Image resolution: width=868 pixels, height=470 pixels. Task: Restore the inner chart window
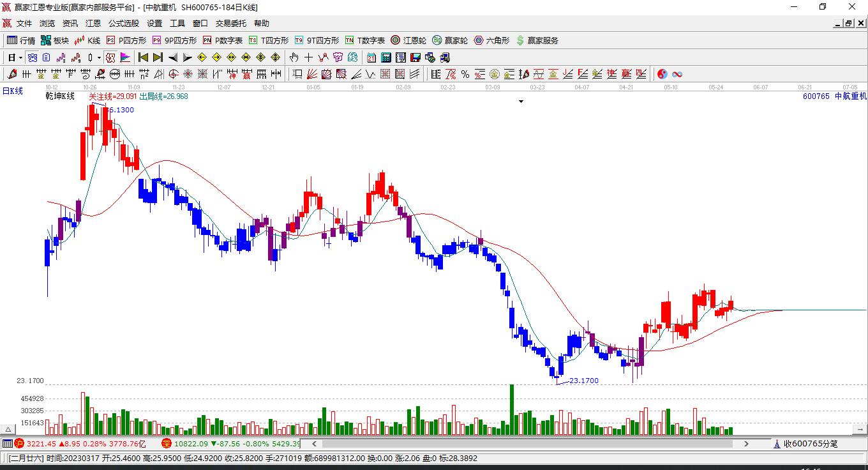click(849, 24)
